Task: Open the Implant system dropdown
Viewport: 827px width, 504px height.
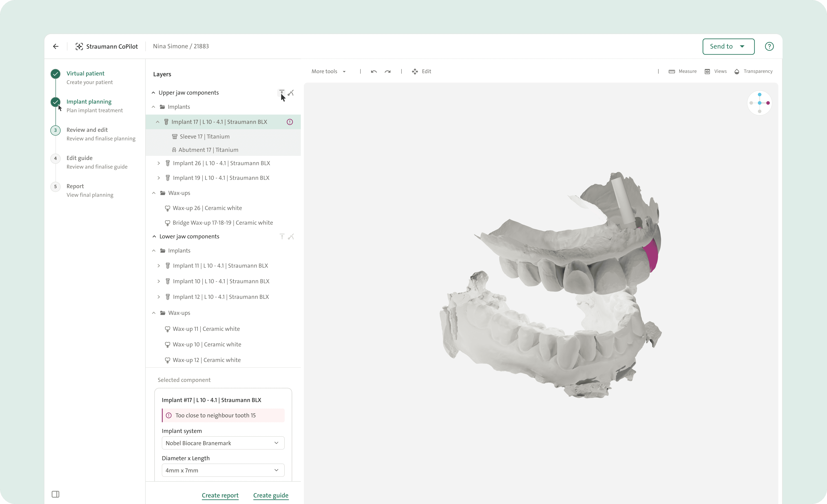Action: pos(223,443)
